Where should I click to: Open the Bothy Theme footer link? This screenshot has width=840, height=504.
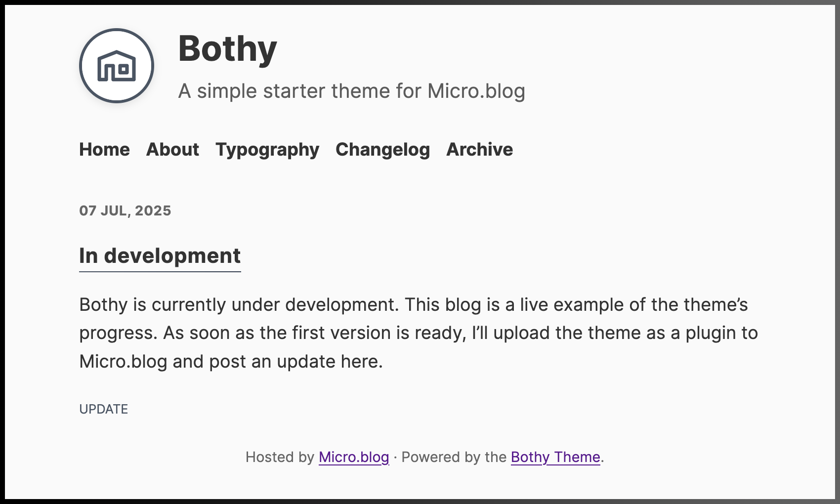point(555,457)
